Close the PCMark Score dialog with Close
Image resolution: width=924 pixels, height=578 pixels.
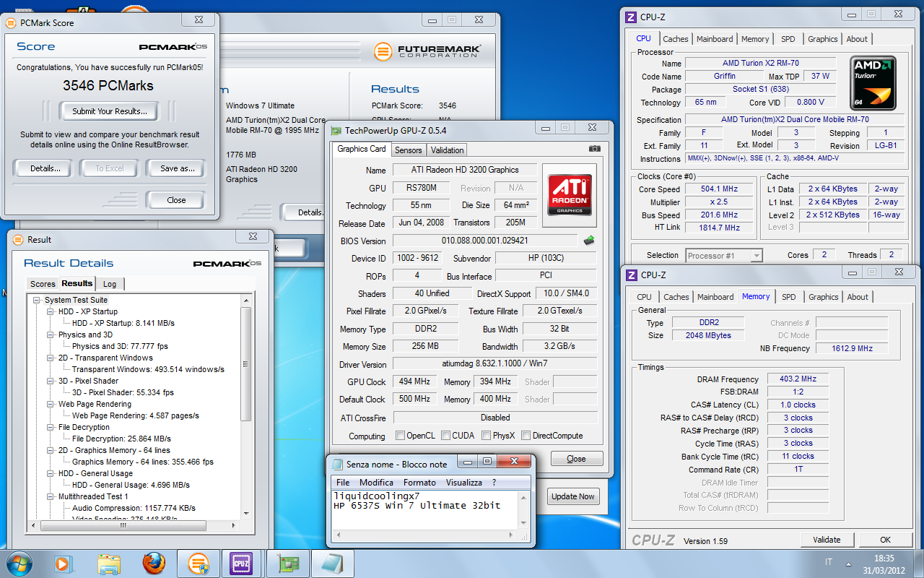click(x=176, y=200)
